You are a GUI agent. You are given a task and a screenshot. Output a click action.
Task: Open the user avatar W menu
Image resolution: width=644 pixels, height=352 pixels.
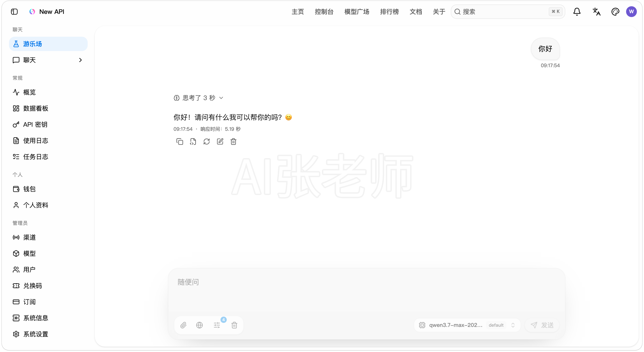point(631,11)
